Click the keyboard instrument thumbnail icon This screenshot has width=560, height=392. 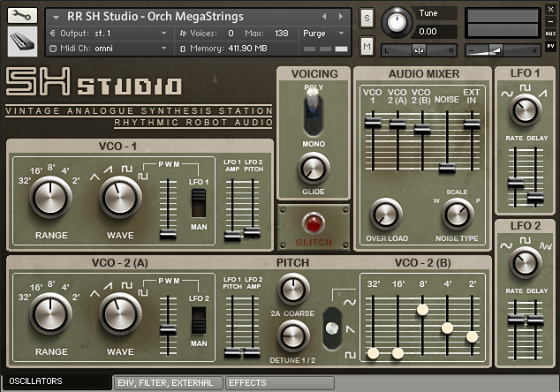click(x=22, y=41)
